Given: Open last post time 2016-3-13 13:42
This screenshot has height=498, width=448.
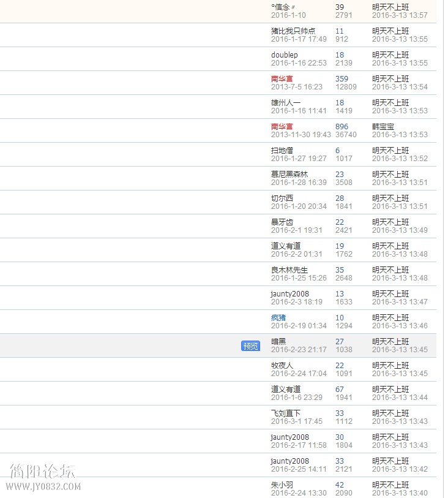Looking at the screenshot, I should pos(400,469).
